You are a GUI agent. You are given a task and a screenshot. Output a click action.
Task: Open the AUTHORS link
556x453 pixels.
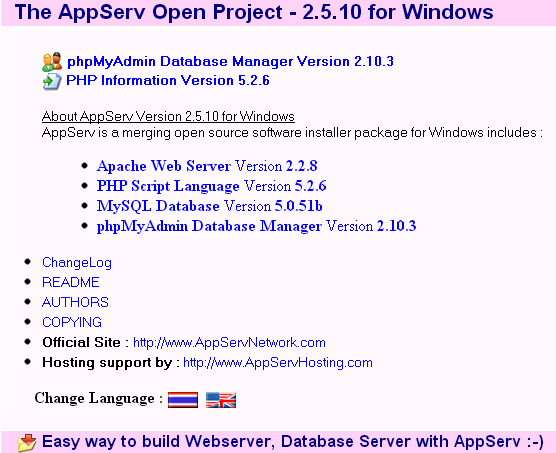(75, 302)
